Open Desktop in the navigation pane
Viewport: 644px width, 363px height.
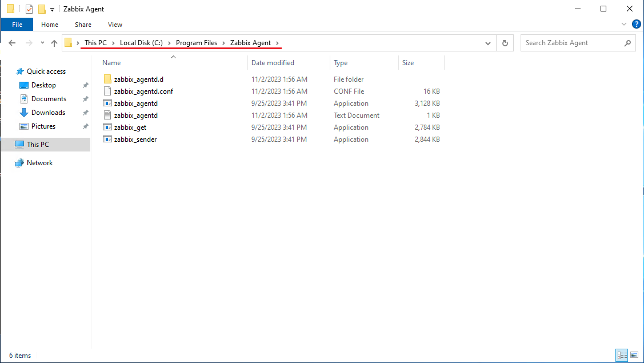coord(43,85)
